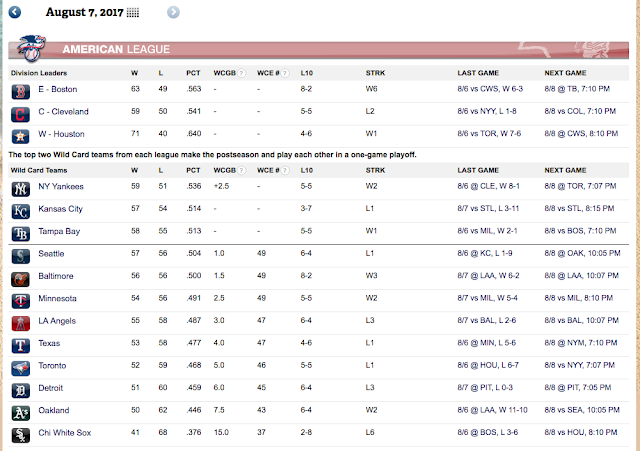
Task: Go to next day with right arrow
Action: pyautogui.click(x=173, y=12)
